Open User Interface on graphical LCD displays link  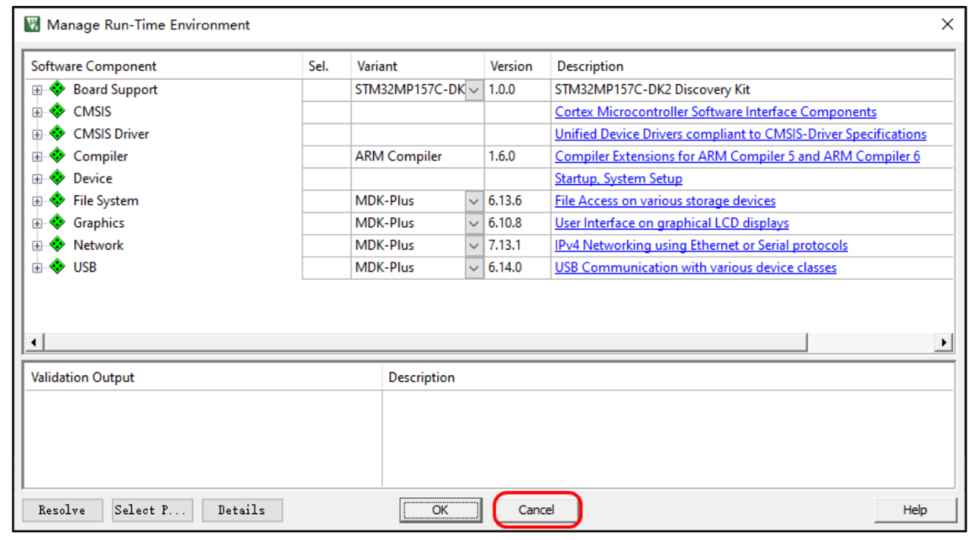coord(672,224)
